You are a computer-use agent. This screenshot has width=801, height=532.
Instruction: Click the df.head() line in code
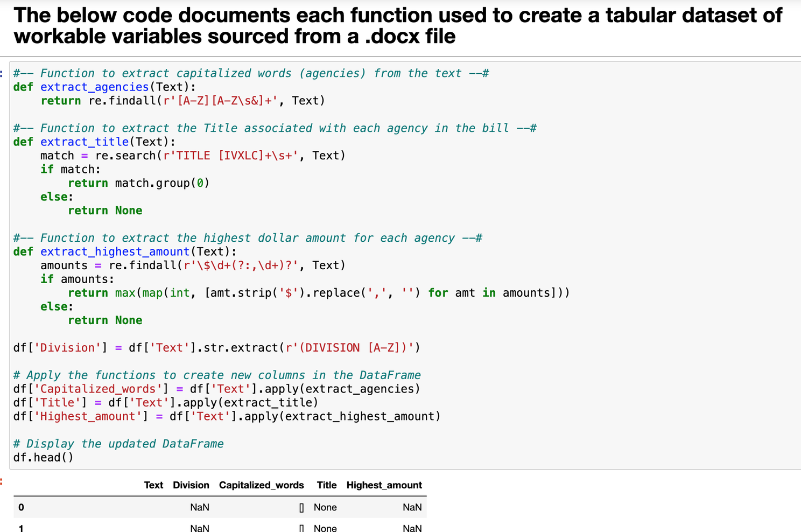(43, 458)
